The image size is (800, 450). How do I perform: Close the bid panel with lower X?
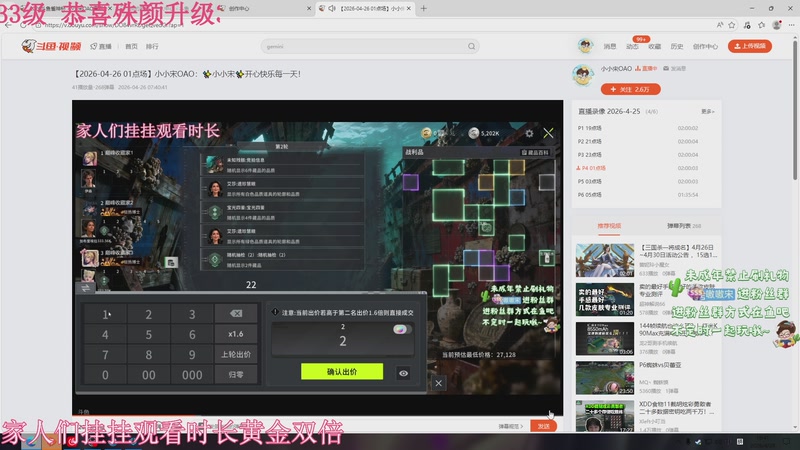tap(438, 383)
